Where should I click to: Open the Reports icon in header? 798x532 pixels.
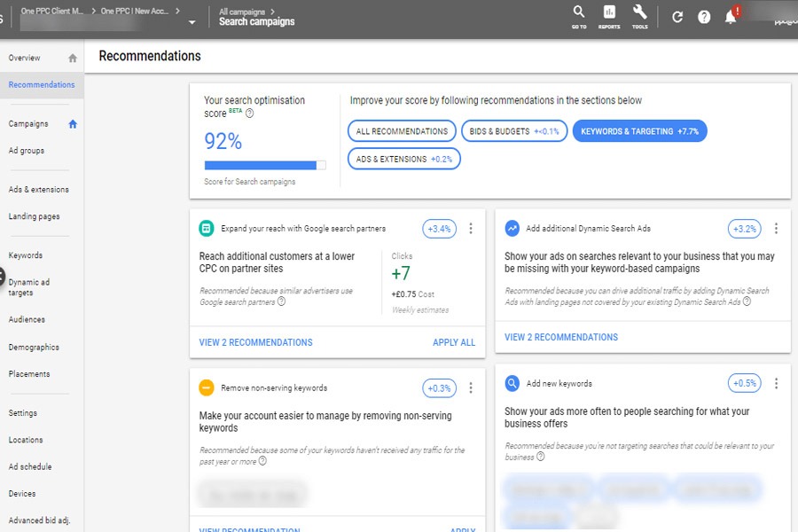(x=609, y=13)
